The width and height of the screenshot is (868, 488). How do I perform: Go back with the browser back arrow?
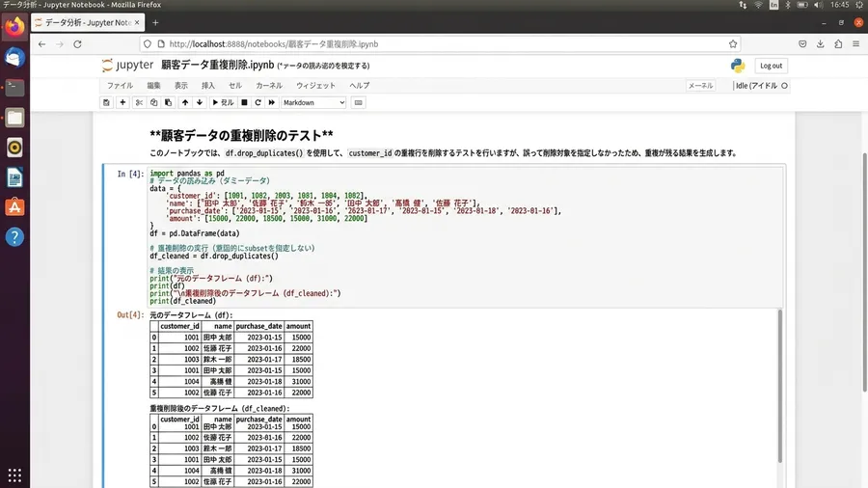42,43
